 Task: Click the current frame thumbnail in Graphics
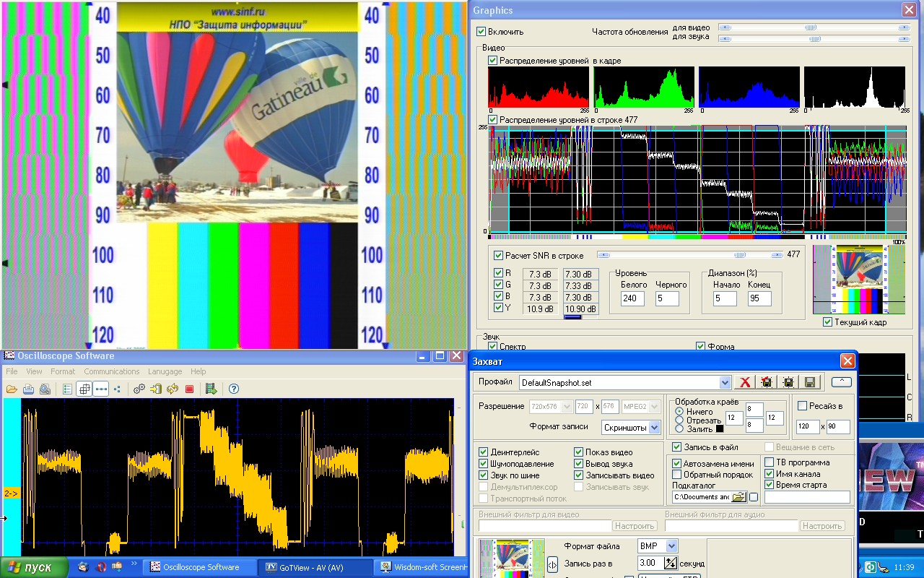point(859,280)
